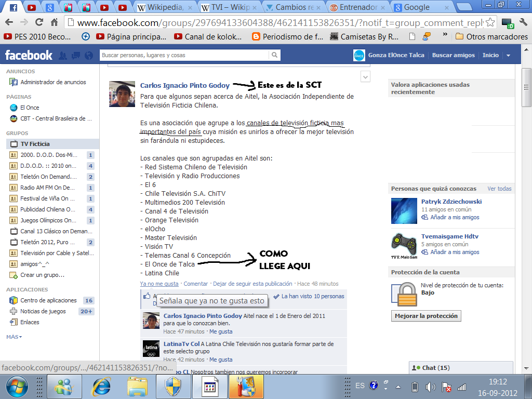Screen dimensions: 532x399
Task: Switch to the Google tab
Action: point(422,7)
